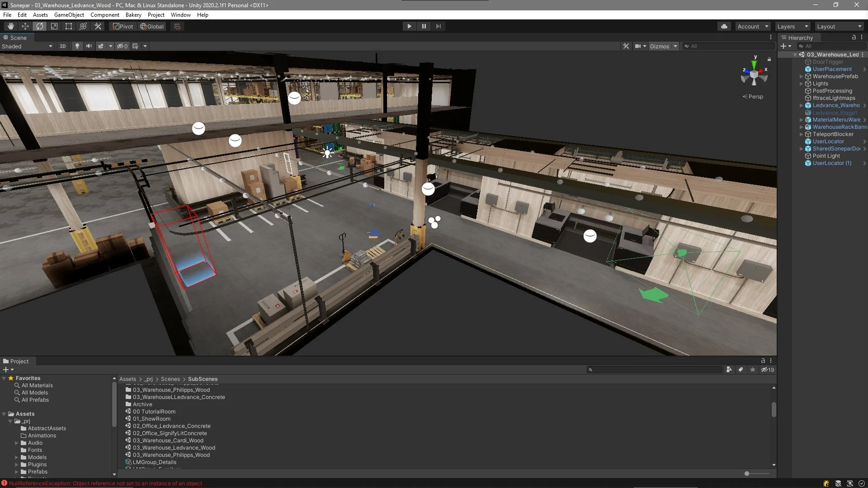Image resolution: width=868 pixels, height=488 pixels.
Task: Open the Bakery menu
Action: coord(133,14)
